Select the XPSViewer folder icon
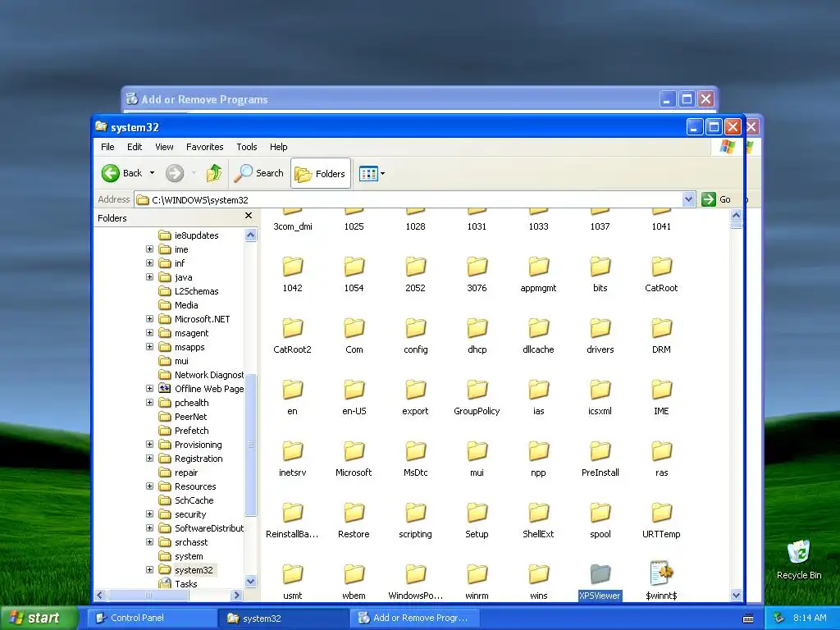The image size is (840, 630). [600, 575]
